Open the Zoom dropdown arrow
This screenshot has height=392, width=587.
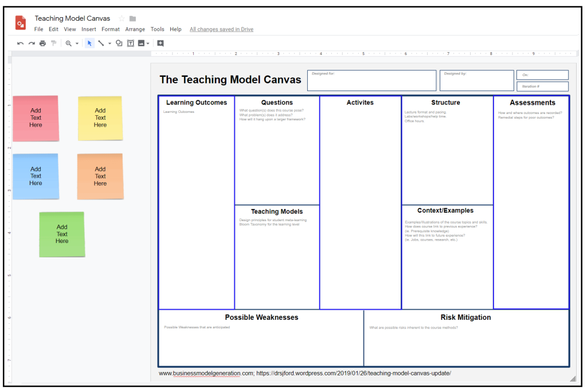click(x=77, y=43)
